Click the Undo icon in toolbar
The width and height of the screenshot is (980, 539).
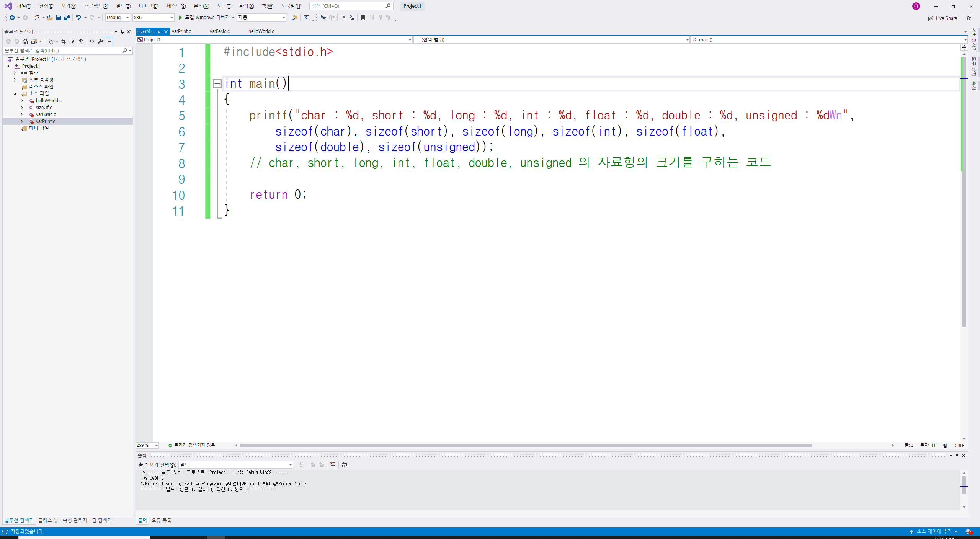pyautogui.click(x=78, y=18)
